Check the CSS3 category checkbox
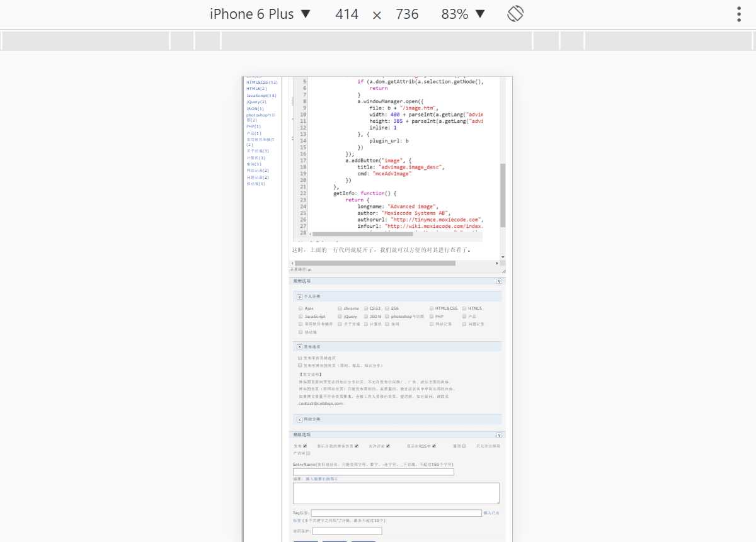This screenshot has height=542, width=756. click(366, 308)
